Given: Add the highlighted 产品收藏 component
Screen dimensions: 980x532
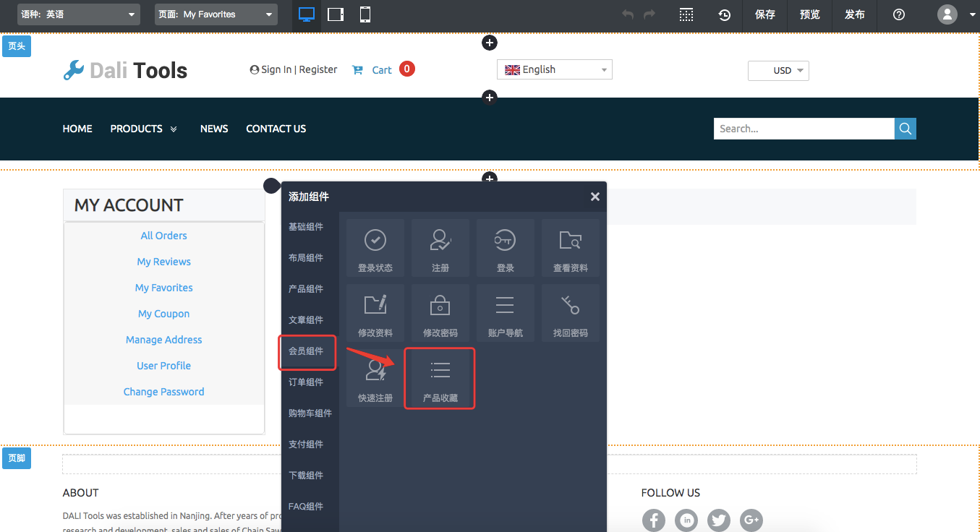Looking at the screenshot, I should click(x=440, y=377).
